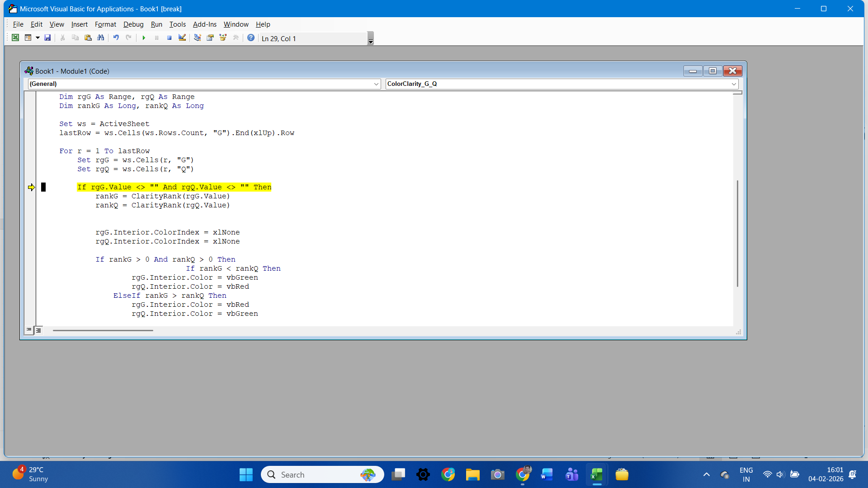Switch to Full Module View button
This screenshot has width=868, height=488.
(x=38, y=330)
